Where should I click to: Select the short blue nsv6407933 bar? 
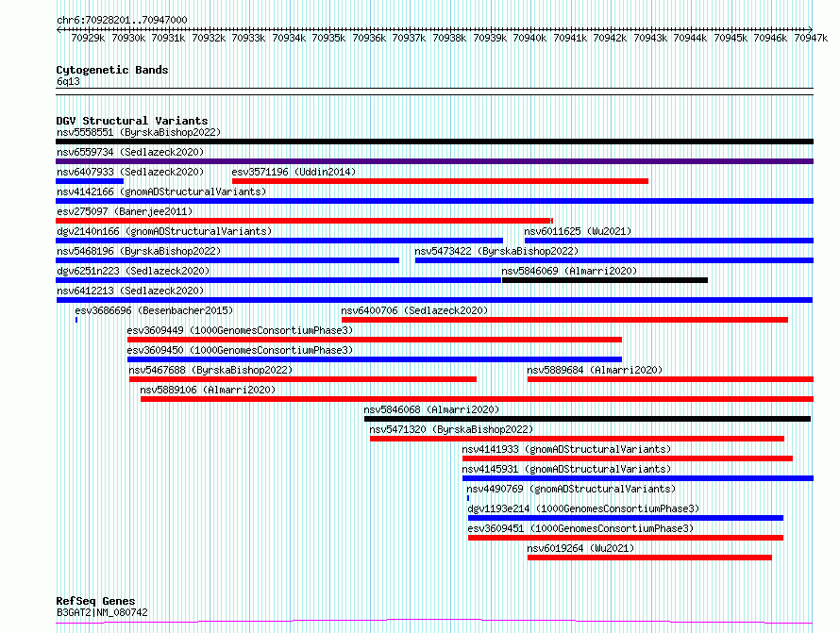(90, 181)
